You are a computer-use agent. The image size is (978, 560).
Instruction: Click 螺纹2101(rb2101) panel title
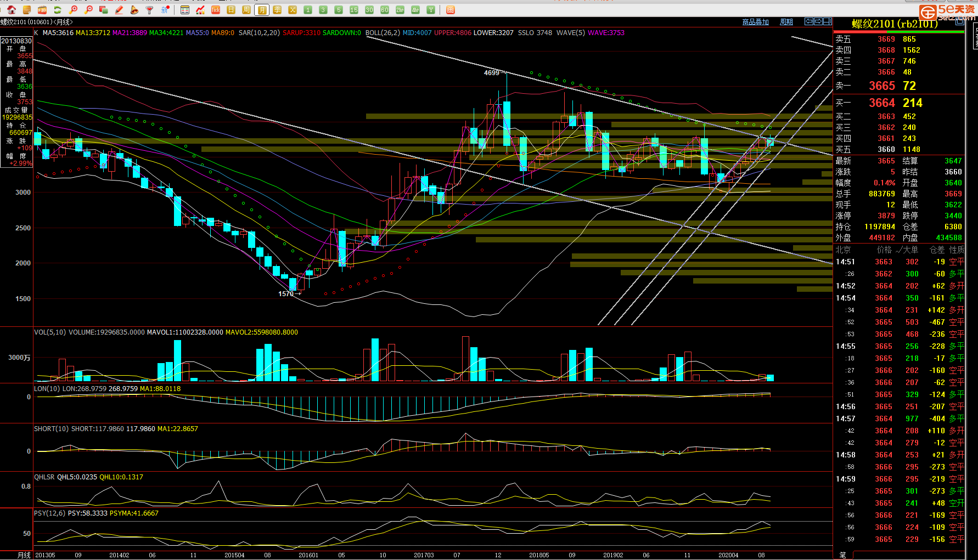coord(895,24)
